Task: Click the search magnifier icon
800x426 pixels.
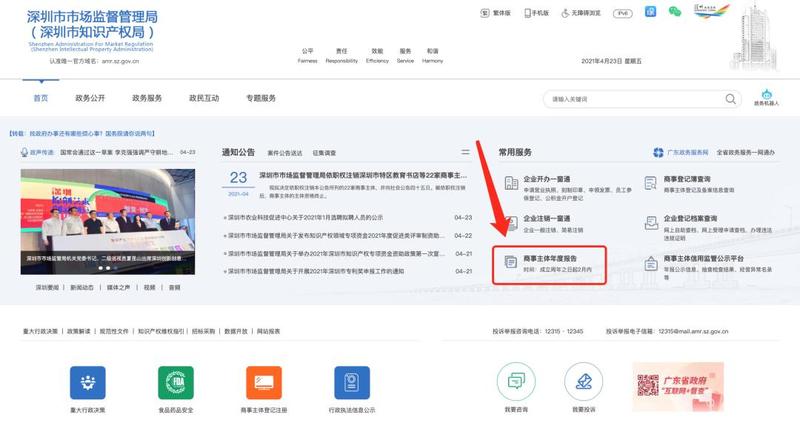Action: point(730,99)
